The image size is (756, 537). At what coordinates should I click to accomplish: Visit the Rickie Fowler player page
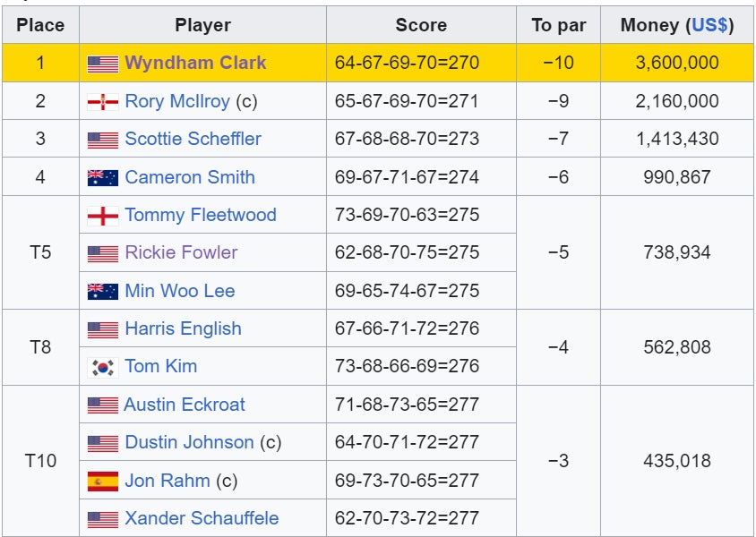point(181,252)
